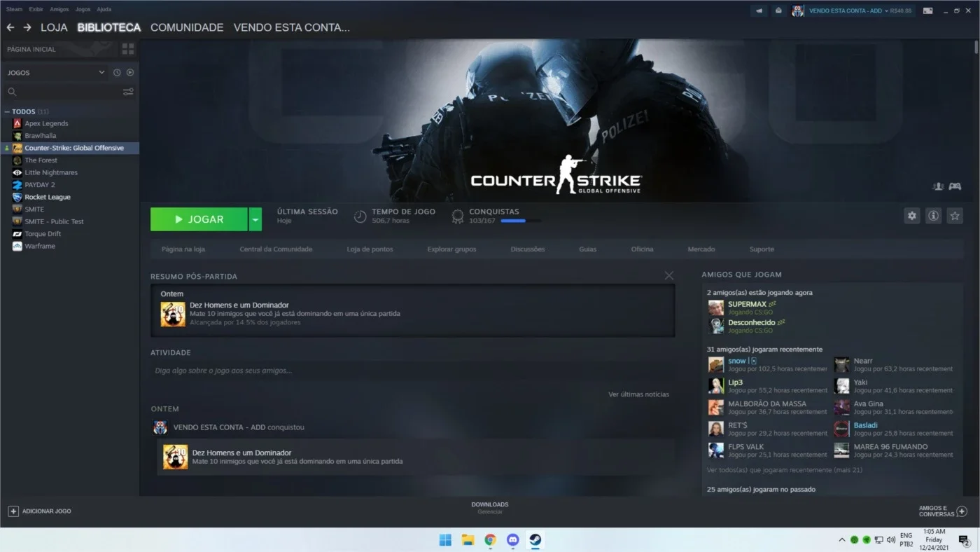Collapse the TODOS games category
The width and height of the screenshot is (980, 552).
[x=7, y=111]
